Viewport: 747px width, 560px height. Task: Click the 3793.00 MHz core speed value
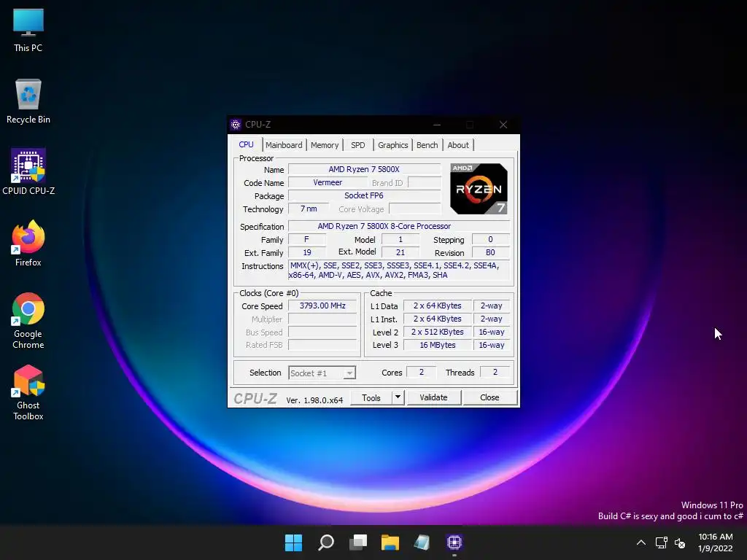pyautogui.click(x=322, y=306)
